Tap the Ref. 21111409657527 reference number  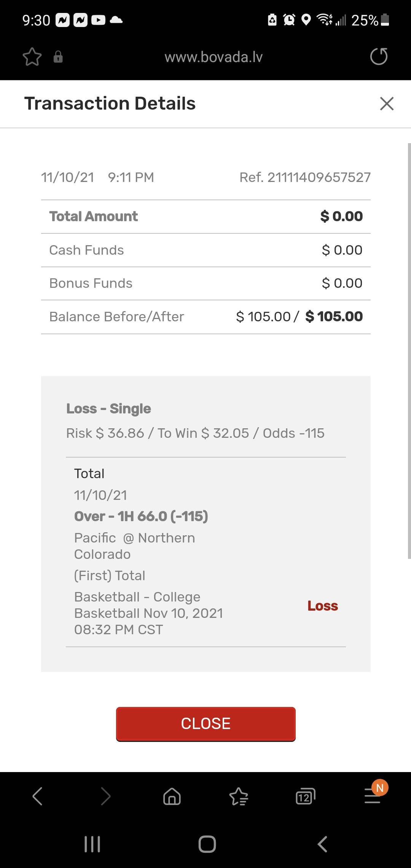pos(305,177)
